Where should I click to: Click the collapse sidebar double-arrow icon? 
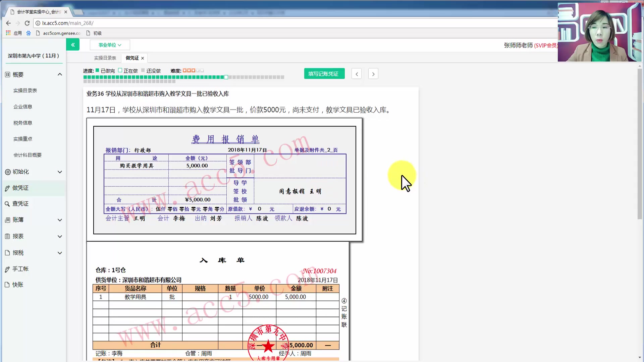(73, 45)
